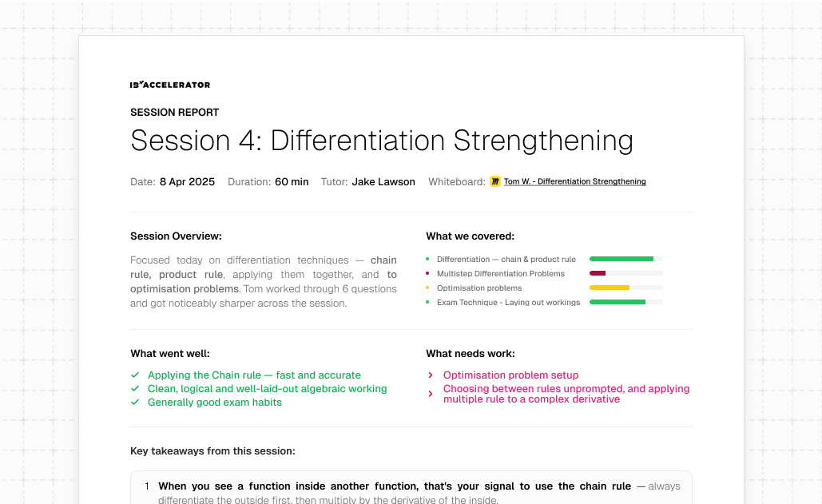This screenshot has height=504, width=822.
Task: Click the IB Accelerator logo
Action: click(x=170, y=85)
